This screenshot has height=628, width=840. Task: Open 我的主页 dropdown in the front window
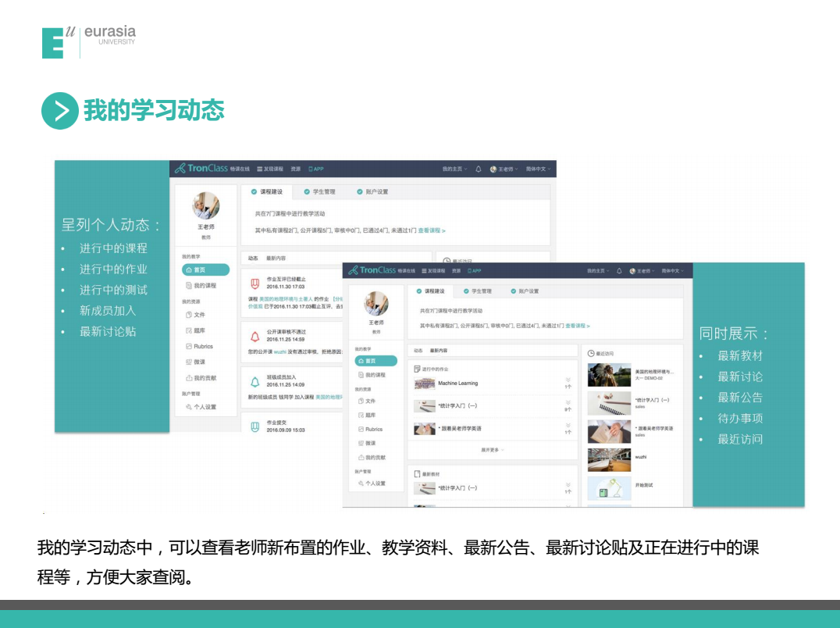[598, 271]
